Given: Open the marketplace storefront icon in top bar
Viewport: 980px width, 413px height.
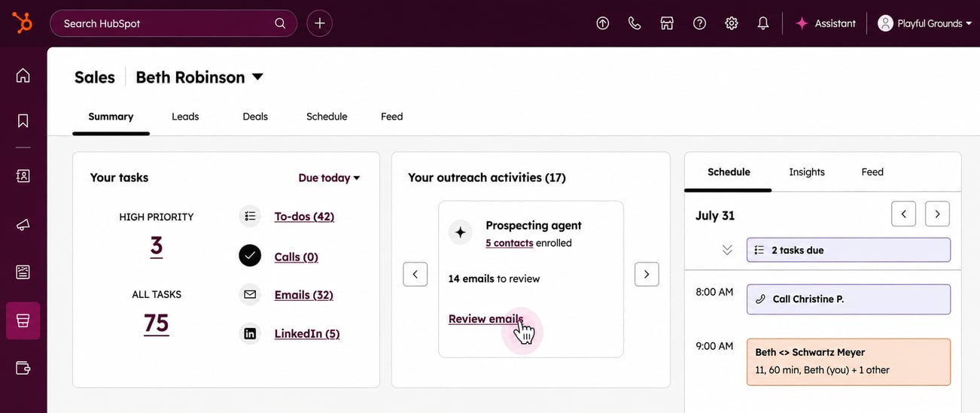Looking at the screenshot, I should (667, 23).
